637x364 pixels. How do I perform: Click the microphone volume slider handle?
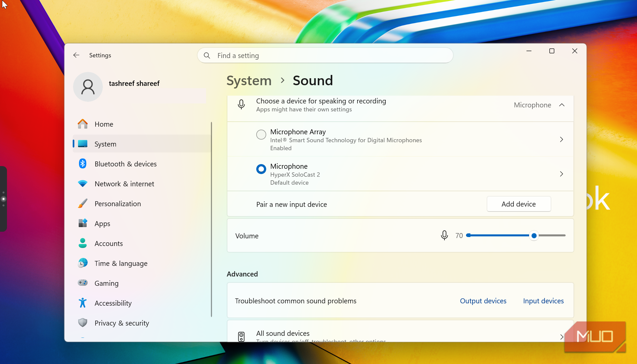coord(534,236)
